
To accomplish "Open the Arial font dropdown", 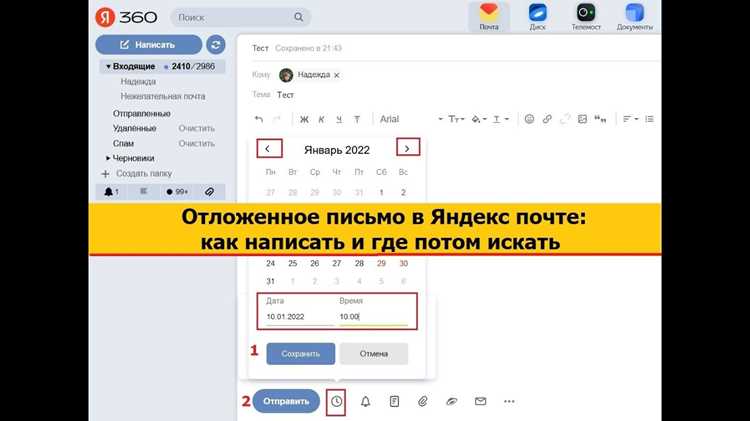I will [411, 119].
